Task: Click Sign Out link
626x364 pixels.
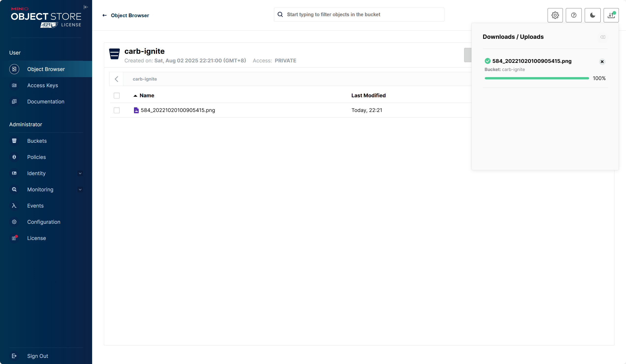Action: pyautogui.click(x=38, y=356)
